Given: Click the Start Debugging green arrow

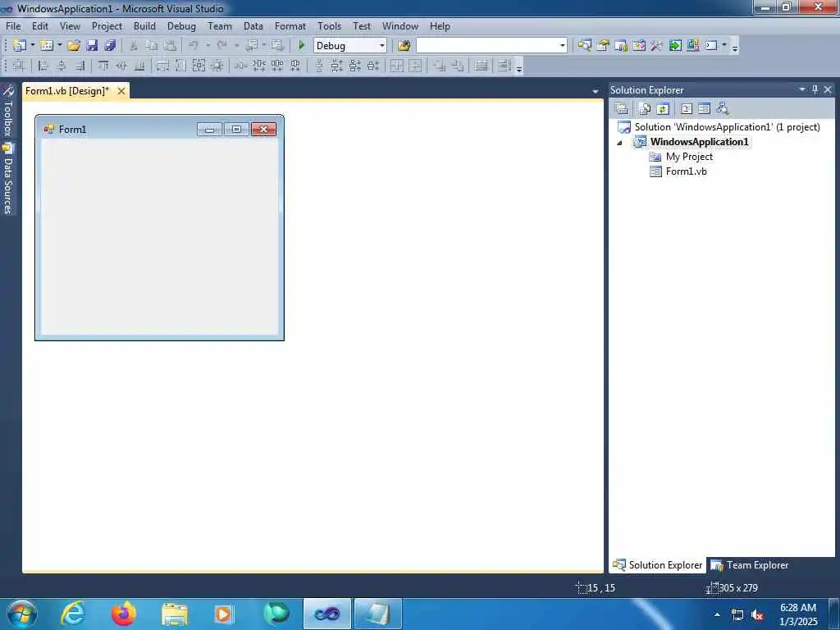Looking at the screenshot, I should click(302, 46).
